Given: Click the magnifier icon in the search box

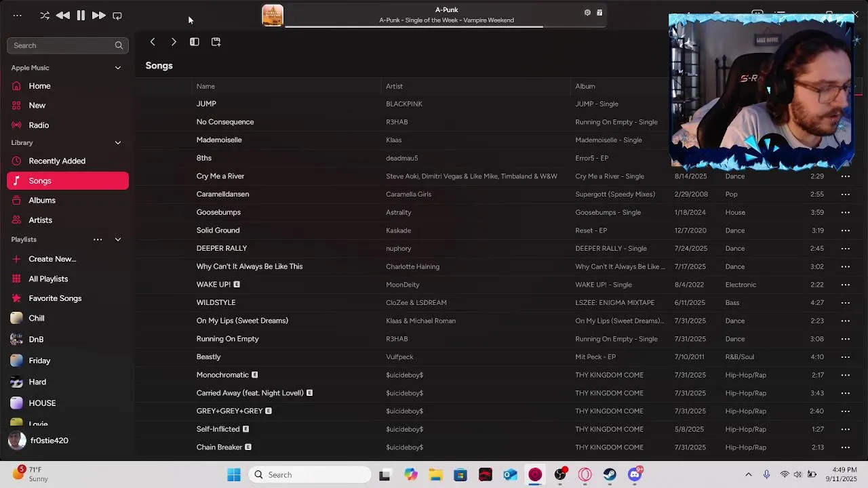Looking at the screenshot, I should 119,45.
